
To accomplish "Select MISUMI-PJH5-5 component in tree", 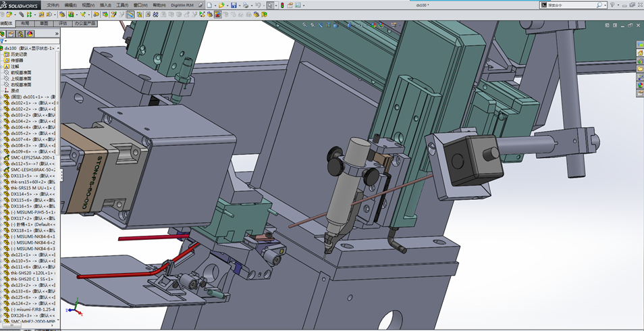I will pos(33,212).
